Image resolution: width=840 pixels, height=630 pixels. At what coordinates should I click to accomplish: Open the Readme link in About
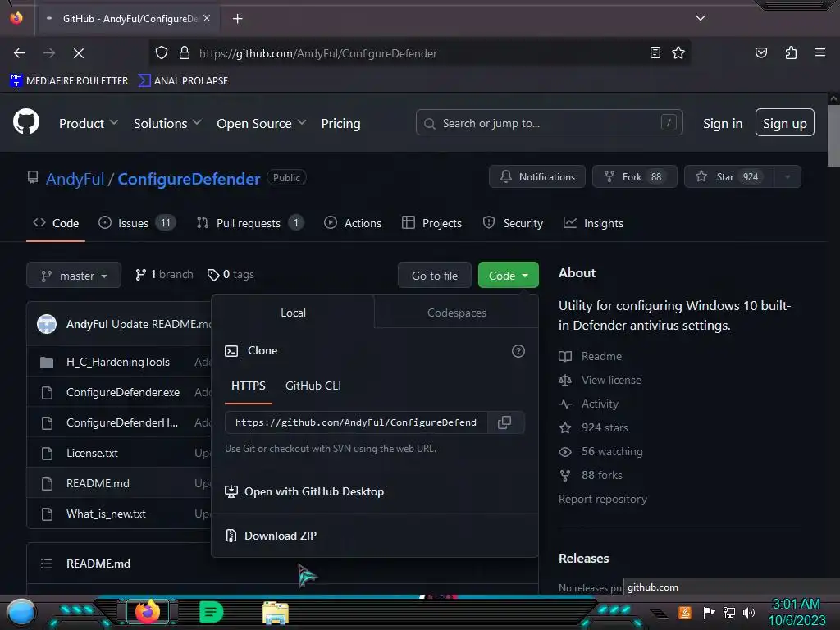point(591,356)
